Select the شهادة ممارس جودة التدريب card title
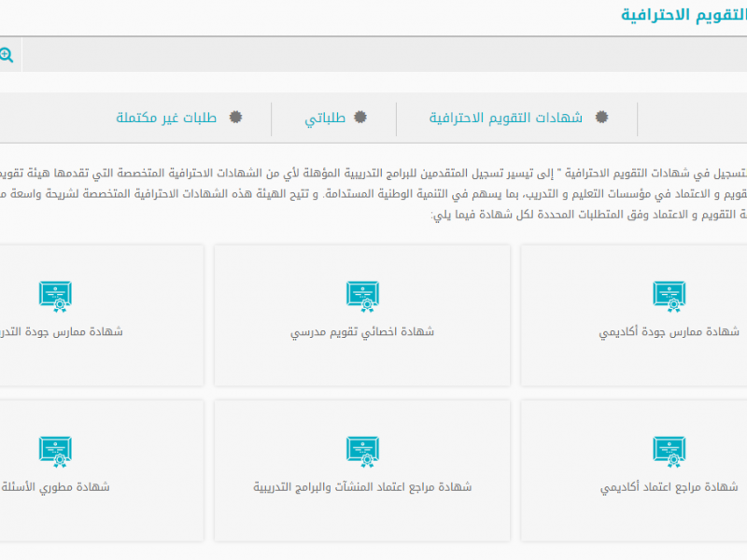 pyautogui.click(x=62, y=331)
